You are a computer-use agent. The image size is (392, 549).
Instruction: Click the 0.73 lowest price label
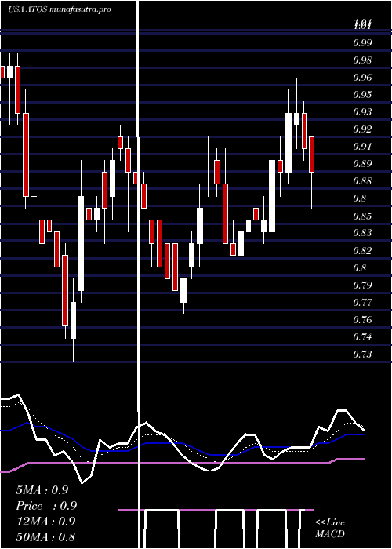coord(362,354)
